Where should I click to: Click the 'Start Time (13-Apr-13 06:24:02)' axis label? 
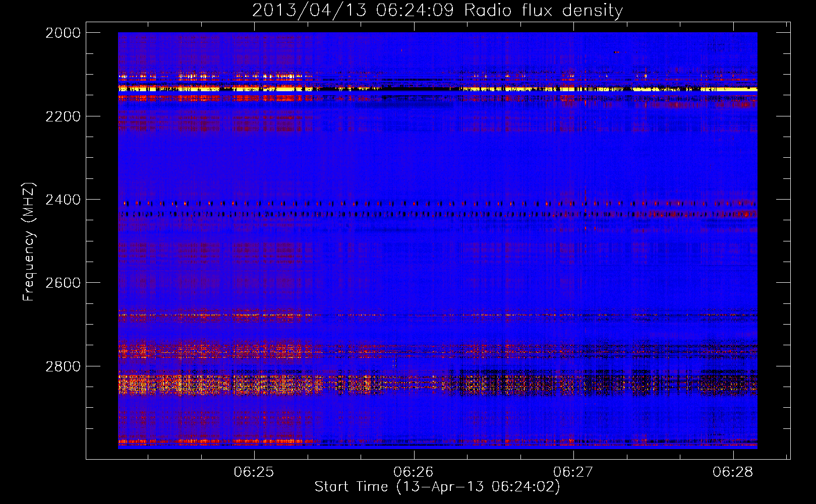pyautogui.click(x=437, y=486)
